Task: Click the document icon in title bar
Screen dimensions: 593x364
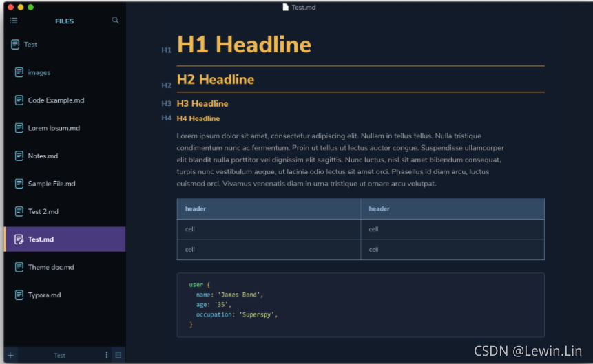Action: 286,7
